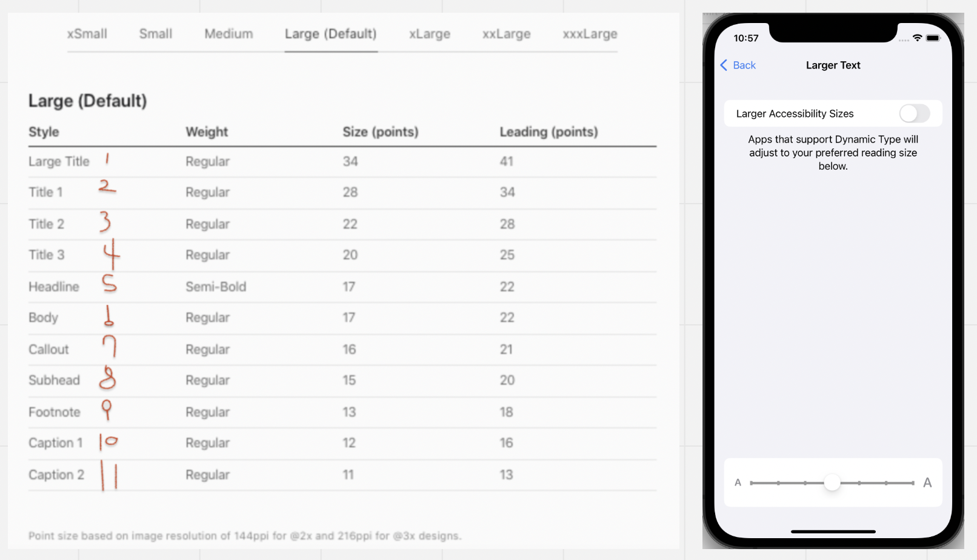Tap the battery indicator icon
This screenshot has width=977, height=560.
[x=933, y=38]
